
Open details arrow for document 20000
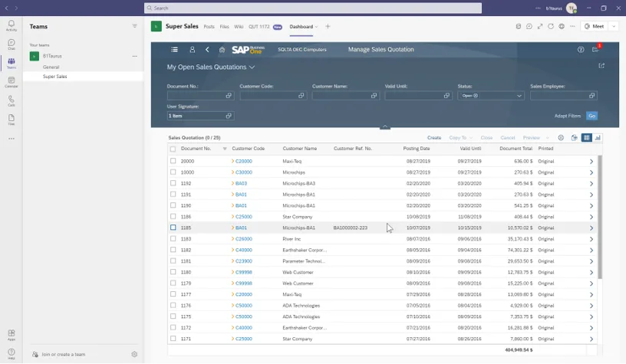pos(591,162)
